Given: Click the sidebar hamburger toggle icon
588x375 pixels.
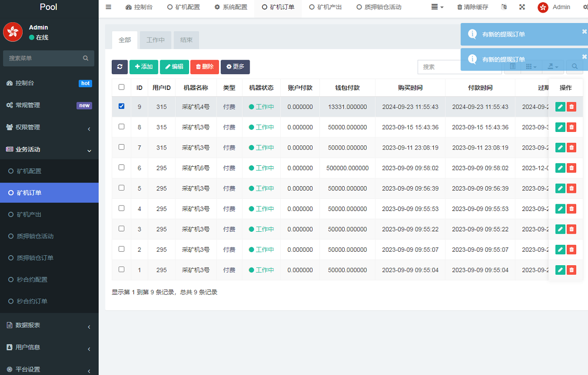Looking at the screenshot, I should (x=109, y=7).
